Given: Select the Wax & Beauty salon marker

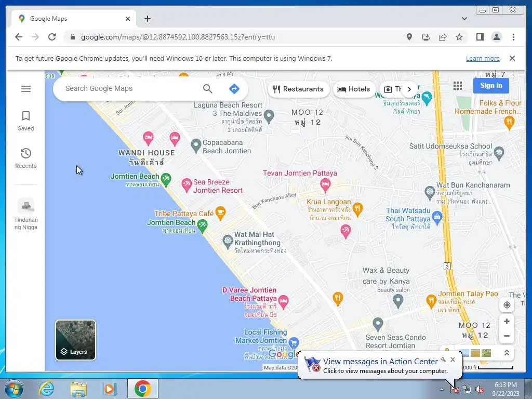Looking at the screenshot, I should (398, 301).
